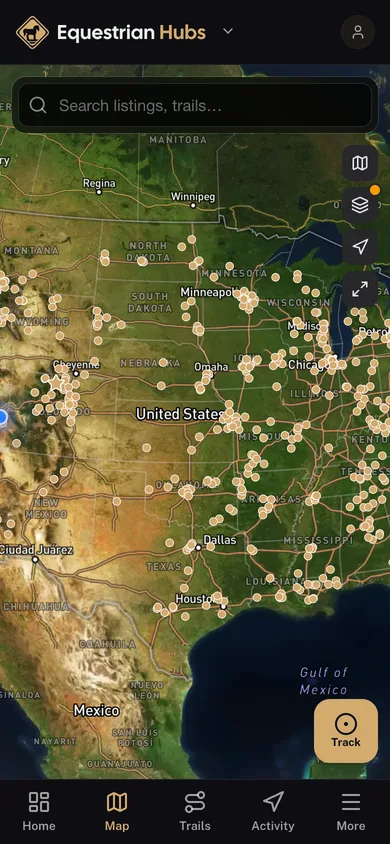The width and height of the screenshot is (390, 844).
Task: Go to the Home tab
Action: point(39,811)
